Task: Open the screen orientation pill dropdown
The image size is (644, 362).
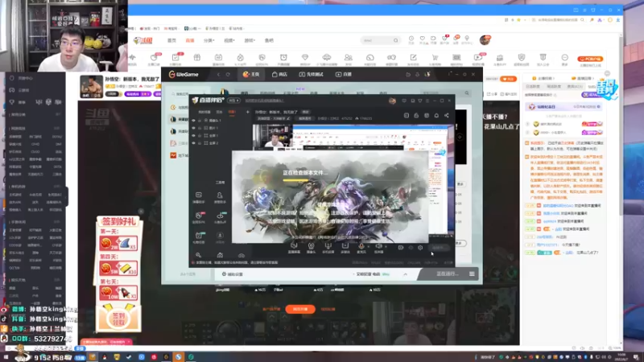Action: pos(234,101)
